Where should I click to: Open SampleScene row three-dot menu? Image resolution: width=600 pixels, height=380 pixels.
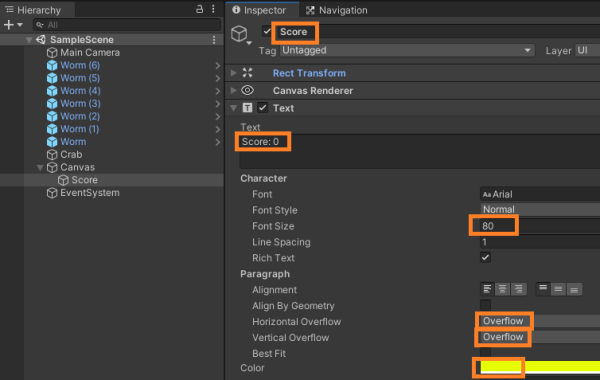(x=214, y=39)
